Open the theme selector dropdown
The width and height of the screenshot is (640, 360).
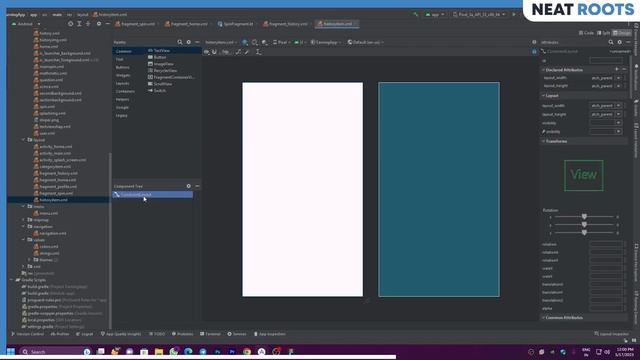(x=326, y=42)
